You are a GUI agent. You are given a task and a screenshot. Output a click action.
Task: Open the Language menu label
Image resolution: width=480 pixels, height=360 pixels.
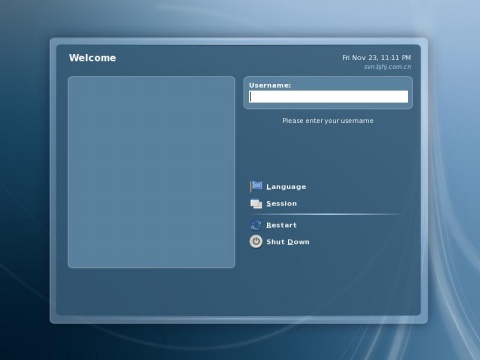286,187
